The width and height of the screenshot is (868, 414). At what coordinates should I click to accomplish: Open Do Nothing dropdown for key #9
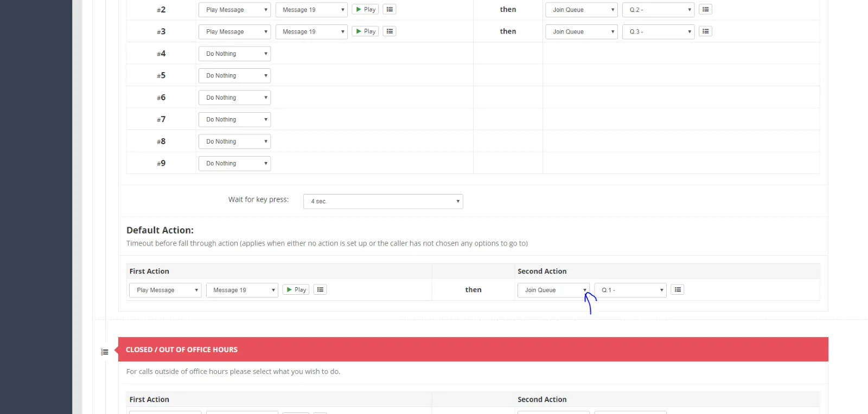coord(234,164)
